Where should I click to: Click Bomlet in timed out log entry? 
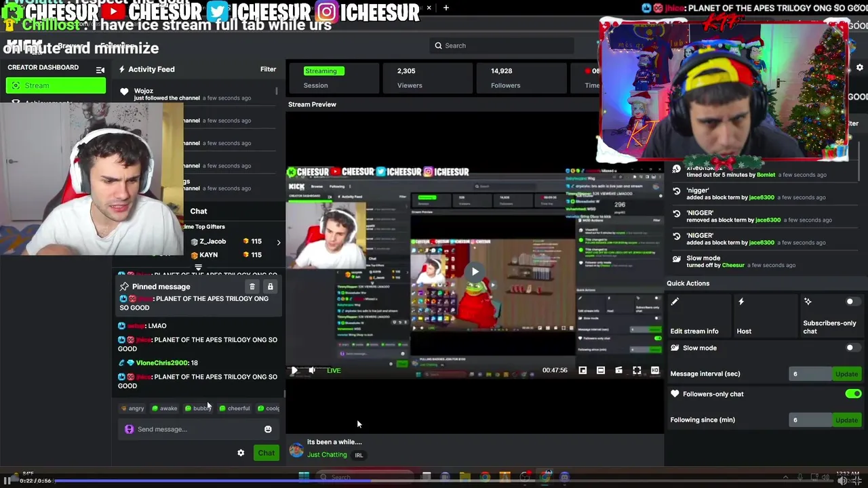point(766,175)
